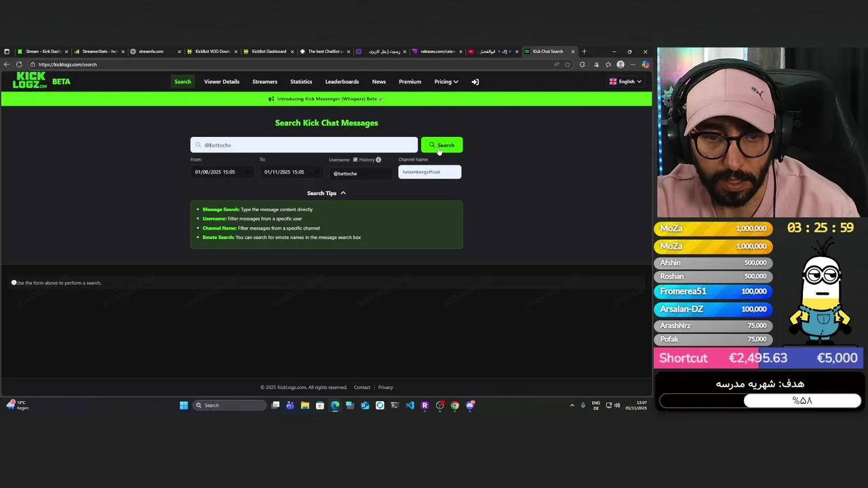The width and height of the screenshot is (868, 488).
Task: Open the Windows Start menu
Action: coord(184,405)
